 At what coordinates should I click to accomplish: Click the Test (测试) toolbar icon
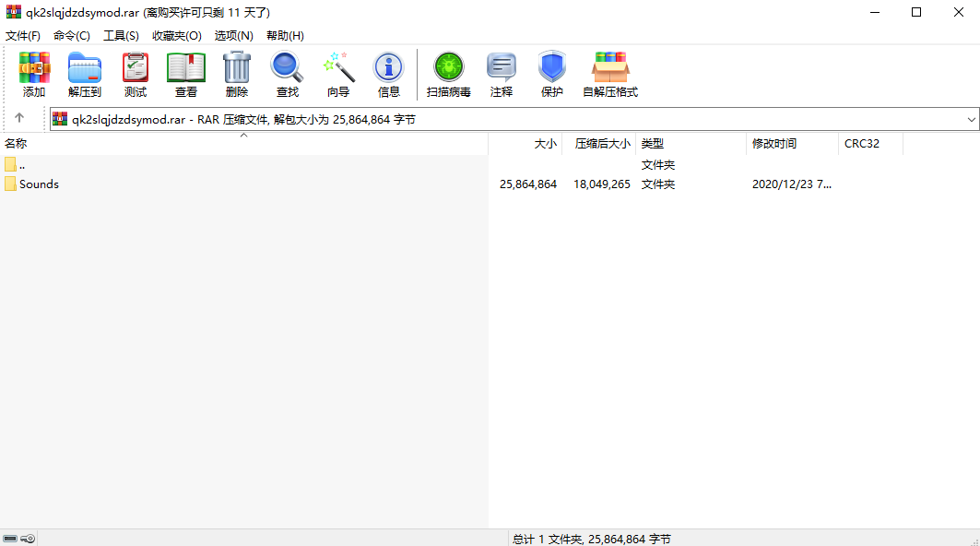(135, 67)
